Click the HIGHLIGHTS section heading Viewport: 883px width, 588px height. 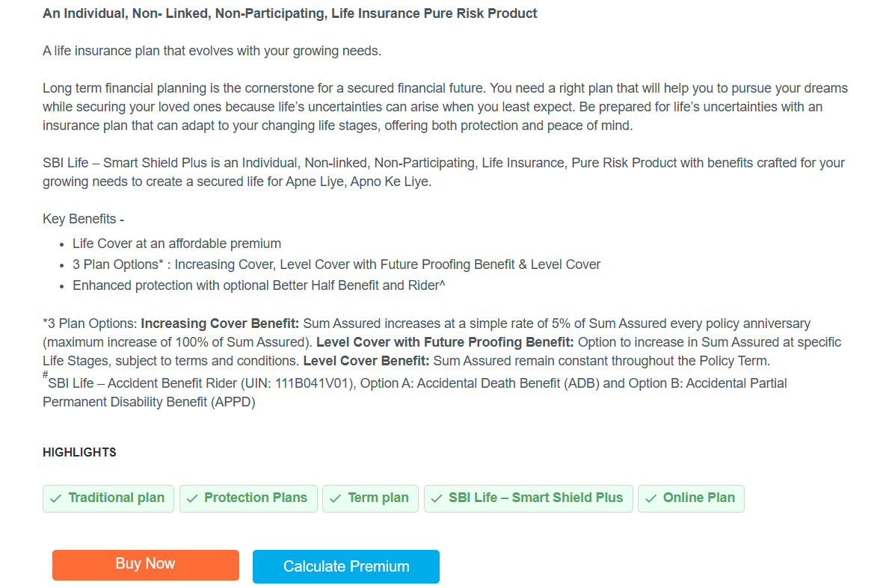[79, 453]
